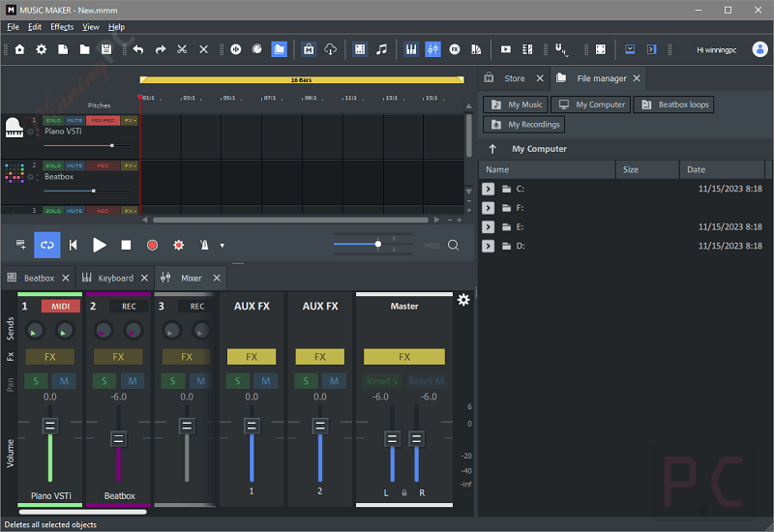The image size is (774, 532).
Task: Click the Home icon in toolbar
Action: click(x=19, y=49)
